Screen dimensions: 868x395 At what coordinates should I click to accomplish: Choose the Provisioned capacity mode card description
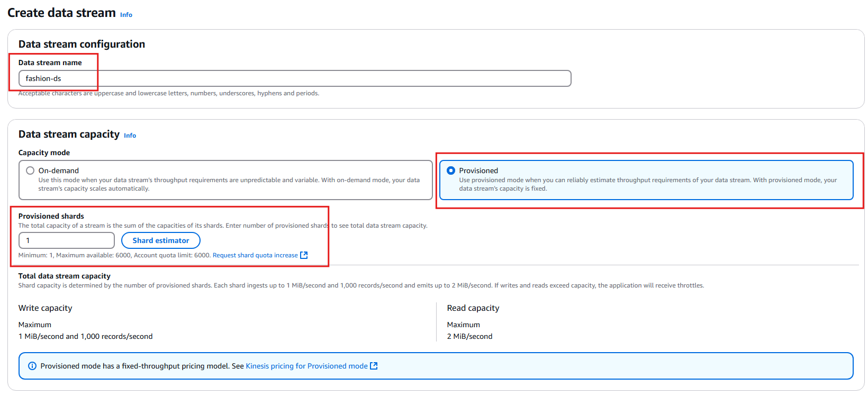pos(648,184)
